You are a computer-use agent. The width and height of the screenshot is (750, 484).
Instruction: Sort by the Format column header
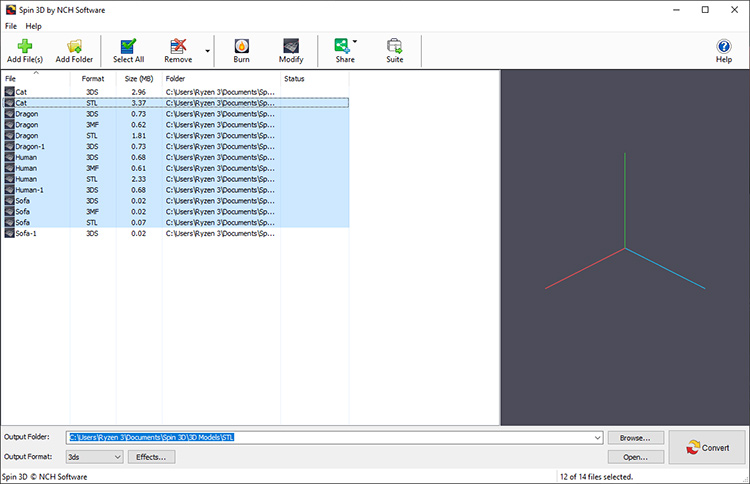pyautogui.click(x=93, y=78)
